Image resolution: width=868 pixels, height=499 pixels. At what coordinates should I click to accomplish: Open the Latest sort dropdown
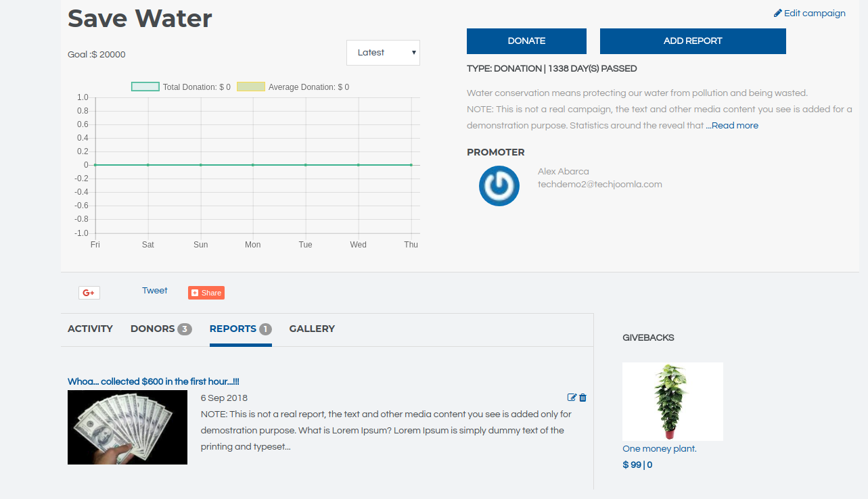pos(383,53)
